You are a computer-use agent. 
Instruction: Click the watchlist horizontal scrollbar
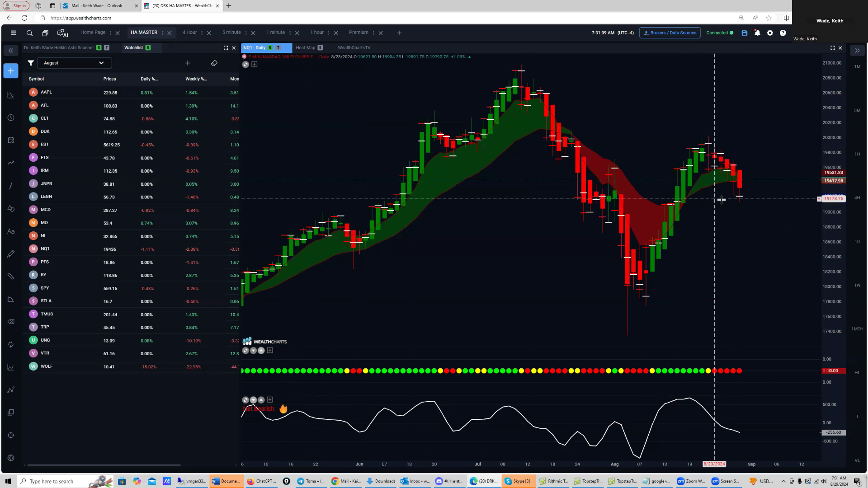104,465
